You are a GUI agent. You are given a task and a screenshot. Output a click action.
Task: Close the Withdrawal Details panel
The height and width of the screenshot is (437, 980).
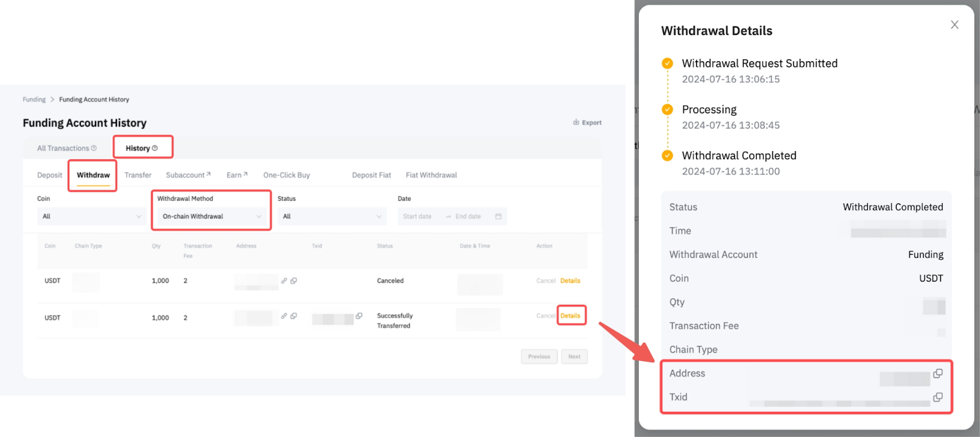point(954,25)
